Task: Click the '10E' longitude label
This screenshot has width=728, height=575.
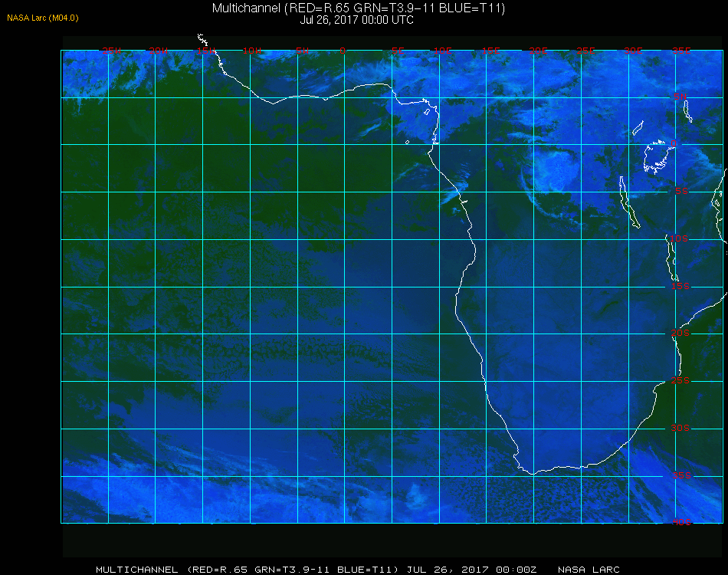Action: point(442,51)
